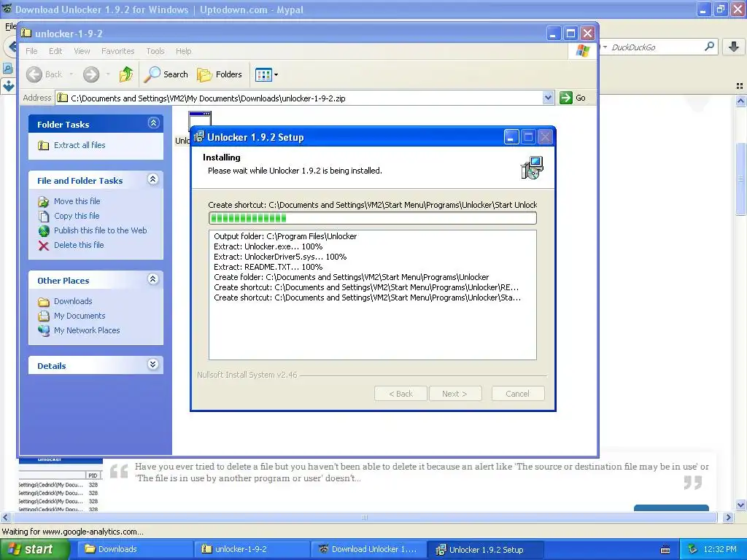Open Back history dropdown arrow
This screenshot has width=747, height=560.
click(71, 74)
